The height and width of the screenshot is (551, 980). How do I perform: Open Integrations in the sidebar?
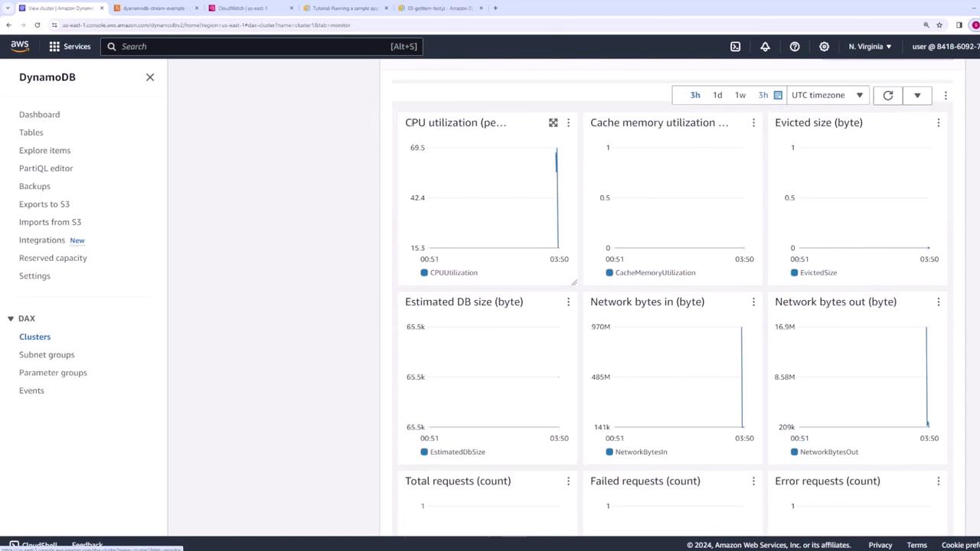click(42, 240)
